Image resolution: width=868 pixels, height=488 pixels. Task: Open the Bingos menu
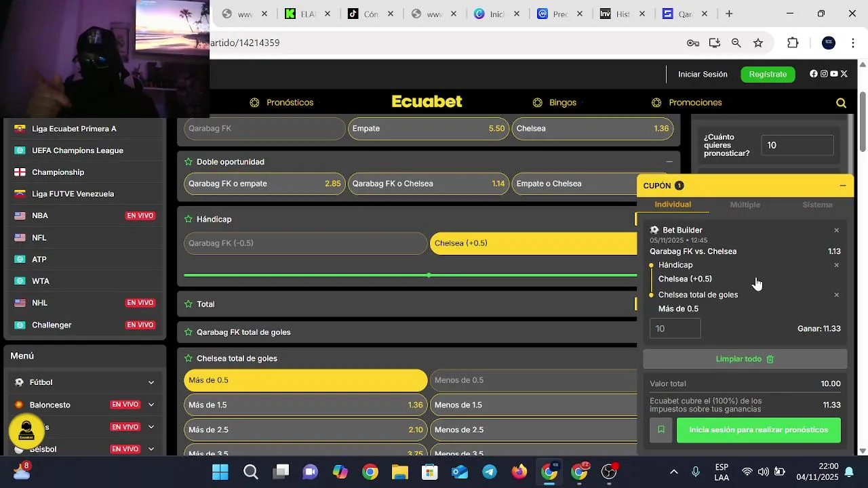(x=555, y=103)
